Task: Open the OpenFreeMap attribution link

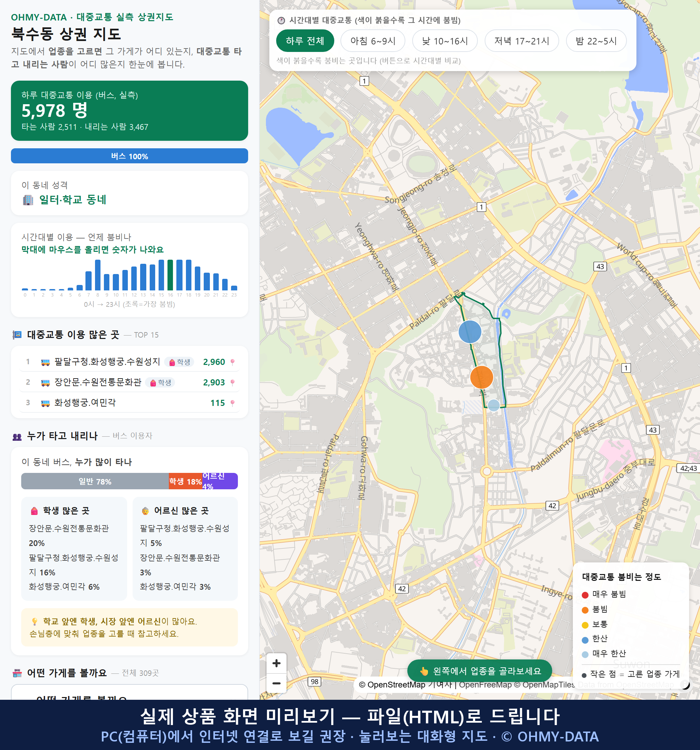Action: [485, 685]
